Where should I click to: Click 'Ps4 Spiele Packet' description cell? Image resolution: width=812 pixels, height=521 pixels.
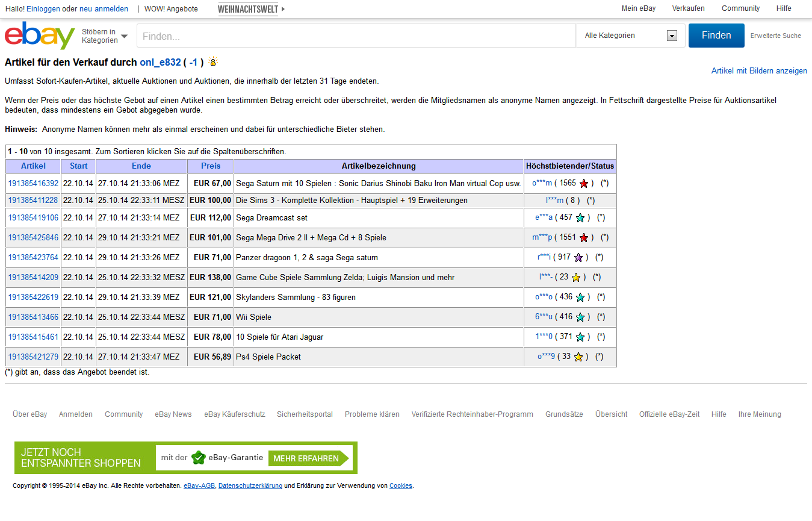(379, 357)
